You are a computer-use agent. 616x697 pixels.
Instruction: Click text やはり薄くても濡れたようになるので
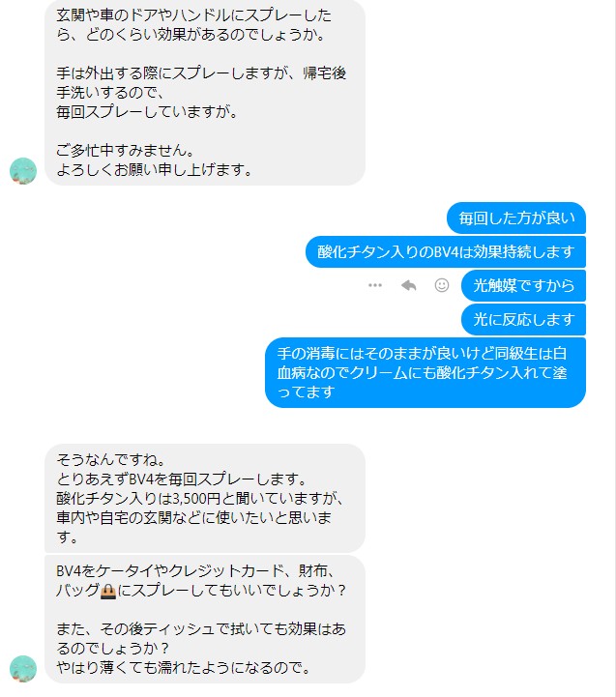click(x=183, y=667)
